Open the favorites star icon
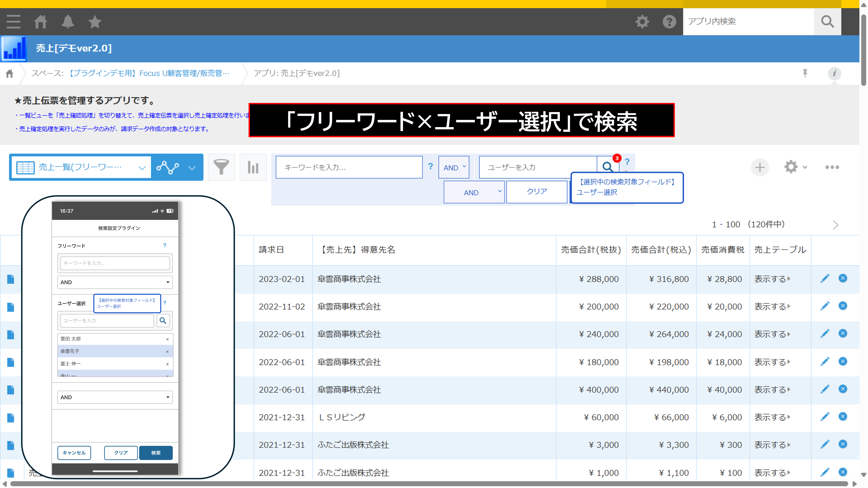Screen dimensions: 868x488 [x=95, y=21]
